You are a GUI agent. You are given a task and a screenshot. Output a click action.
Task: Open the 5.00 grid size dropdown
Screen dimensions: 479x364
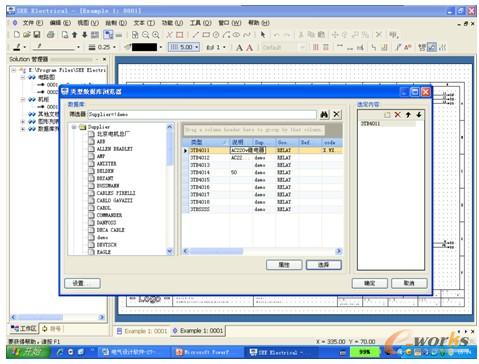coord(197,47)
